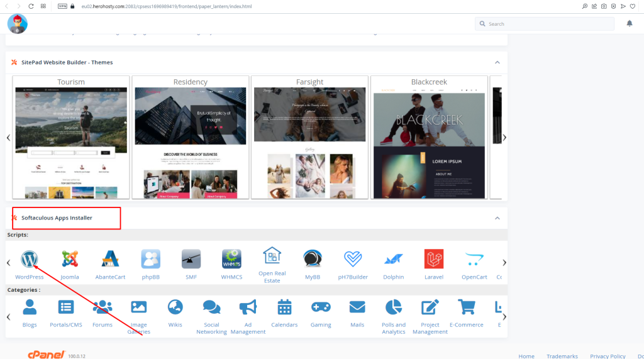The width and height of the screenshot is (644, 359).
Task: Collapse the SitePad Website Builder section
Action: [497, 62]
